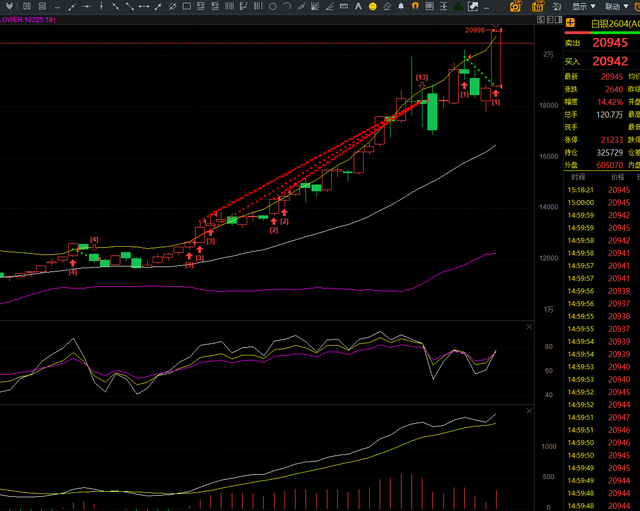Screen dimensions: 640x511
Task: Select the periodic vertical lines tool
Action: (230, 6)
